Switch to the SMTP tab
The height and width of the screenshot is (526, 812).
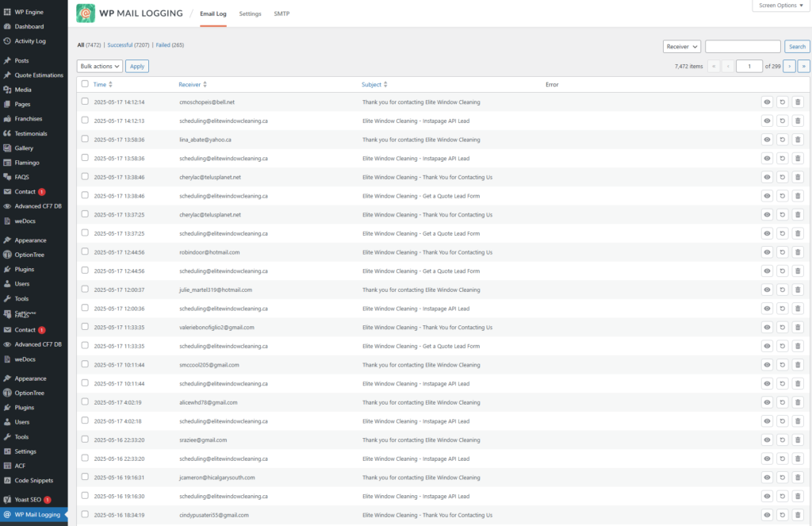pyautogui.click(x=282, y=14)
